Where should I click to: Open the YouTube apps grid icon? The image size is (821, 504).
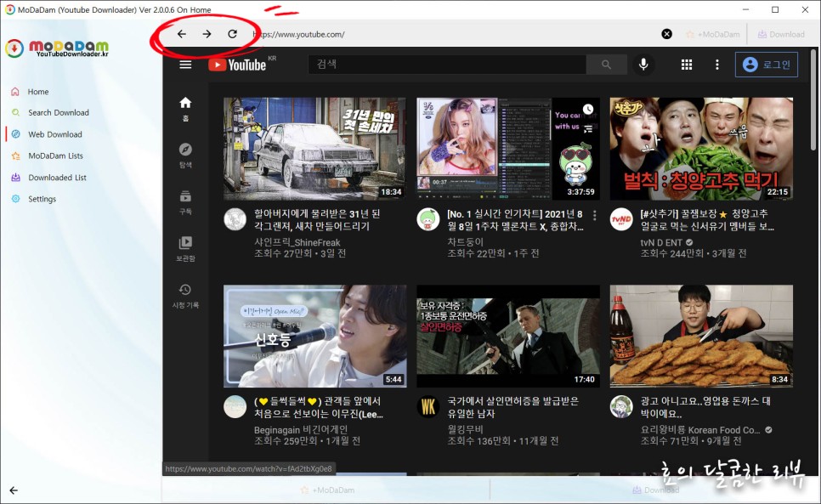687,64
